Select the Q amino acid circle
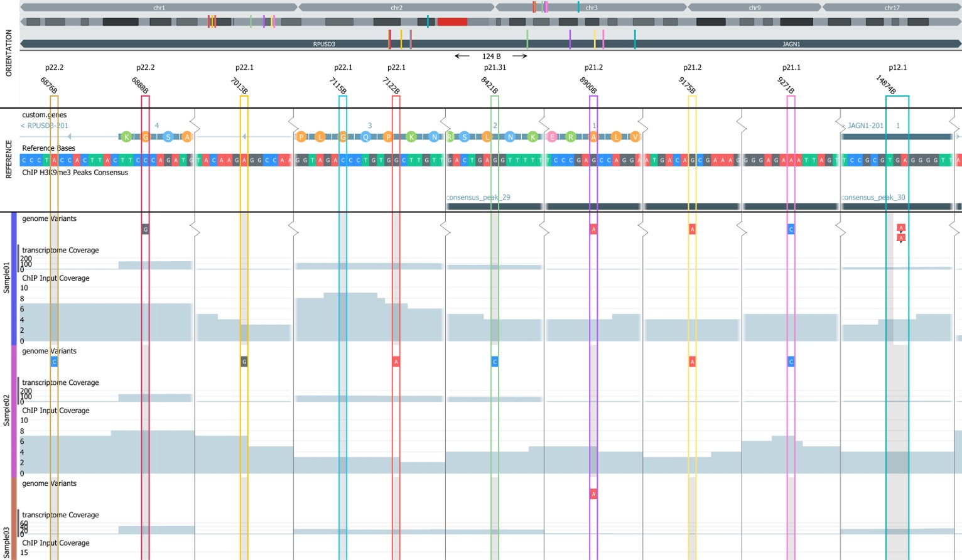Image resolution: width=962 pixels, height=560 pixels. (365, 137)
